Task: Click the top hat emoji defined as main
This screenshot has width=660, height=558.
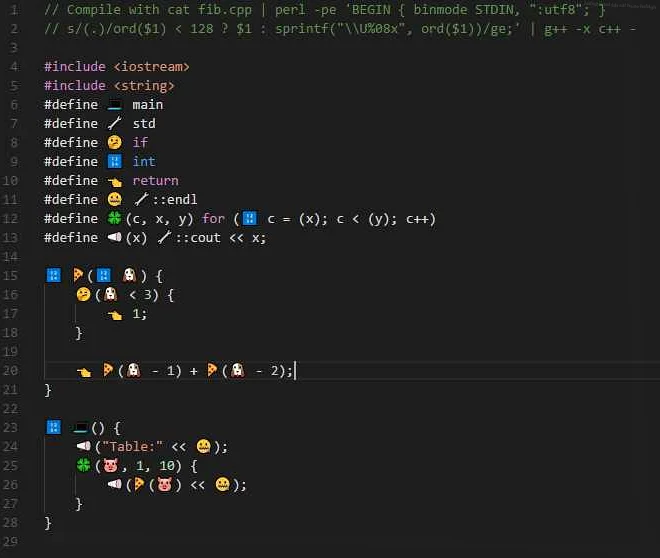Action: tap(114, 105)
